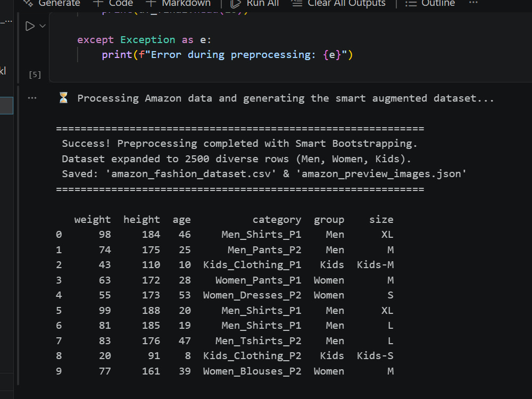Click the 'Men_Tshirts_P2' category cell
This screenshot has height=399, width=532.
(x=258, y=340)
